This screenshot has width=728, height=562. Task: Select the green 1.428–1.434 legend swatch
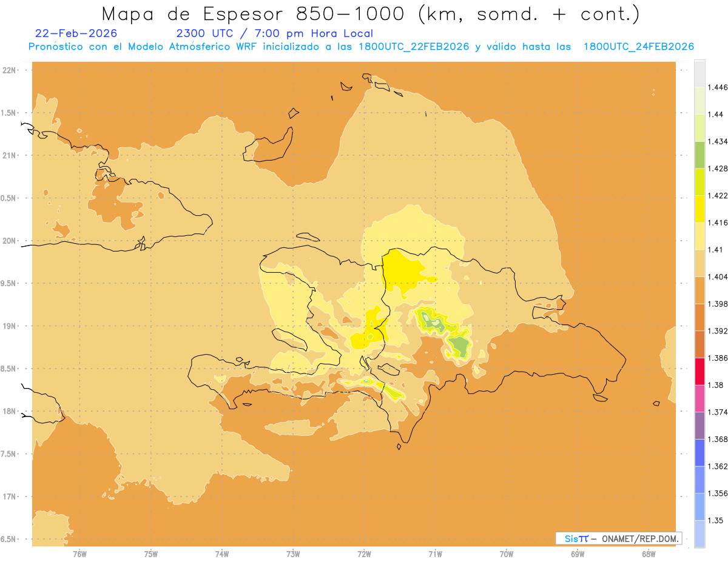699,155
